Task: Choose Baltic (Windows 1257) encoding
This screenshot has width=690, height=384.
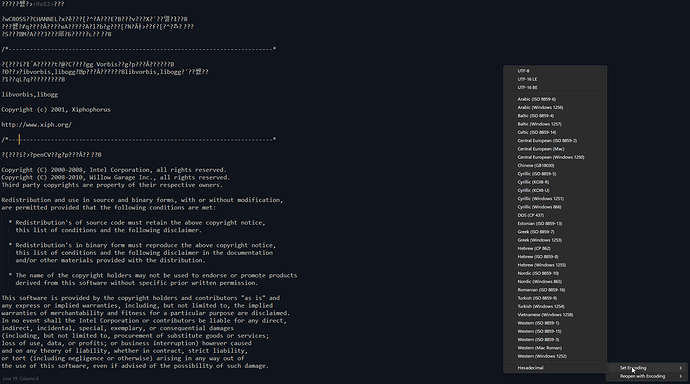Action: tap(555, 124)
